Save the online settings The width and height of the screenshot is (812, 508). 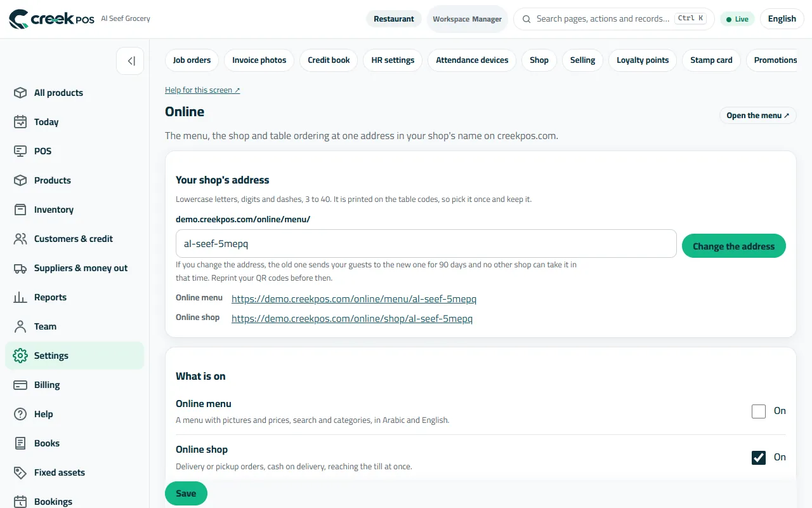pos(186,493)
